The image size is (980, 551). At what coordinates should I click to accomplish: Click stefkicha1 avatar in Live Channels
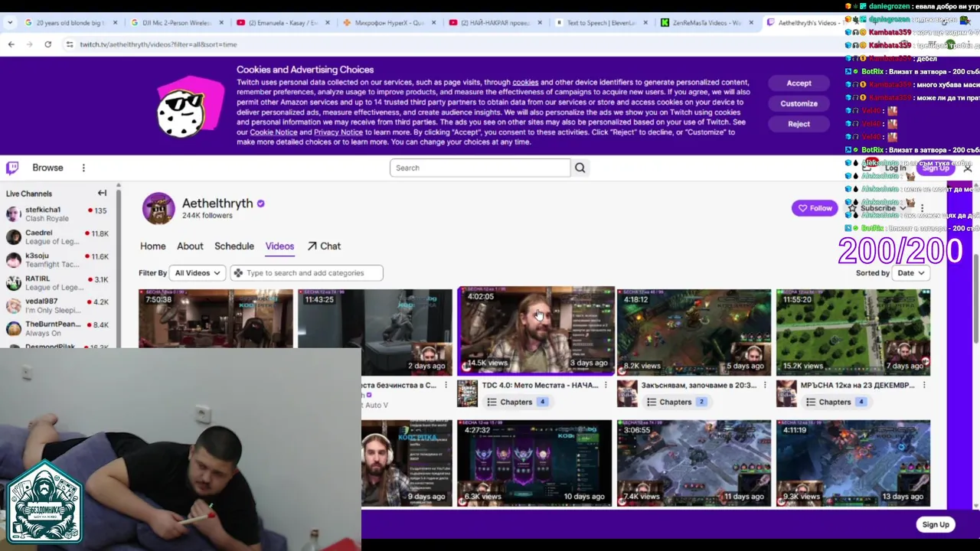13,214
